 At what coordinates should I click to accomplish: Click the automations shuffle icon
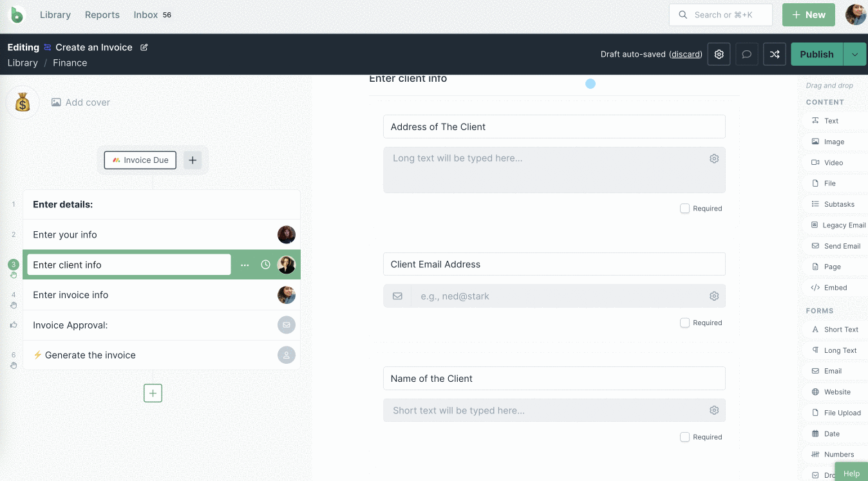(774, 54)
